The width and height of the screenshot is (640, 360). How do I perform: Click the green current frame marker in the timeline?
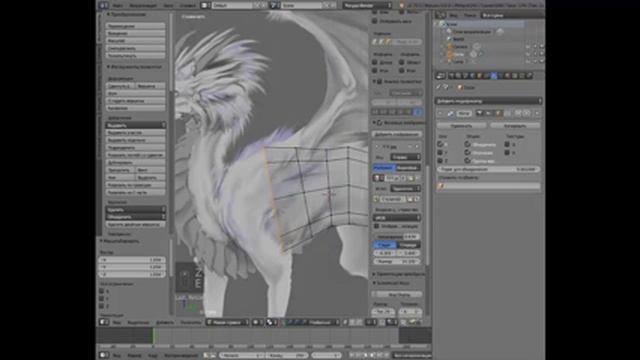(x=154, y=336)
